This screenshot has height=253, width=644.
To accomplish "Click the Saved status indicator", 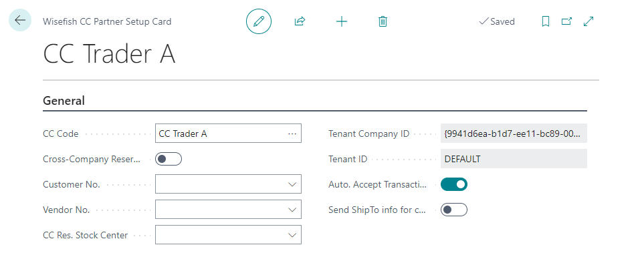I will 497,21.
